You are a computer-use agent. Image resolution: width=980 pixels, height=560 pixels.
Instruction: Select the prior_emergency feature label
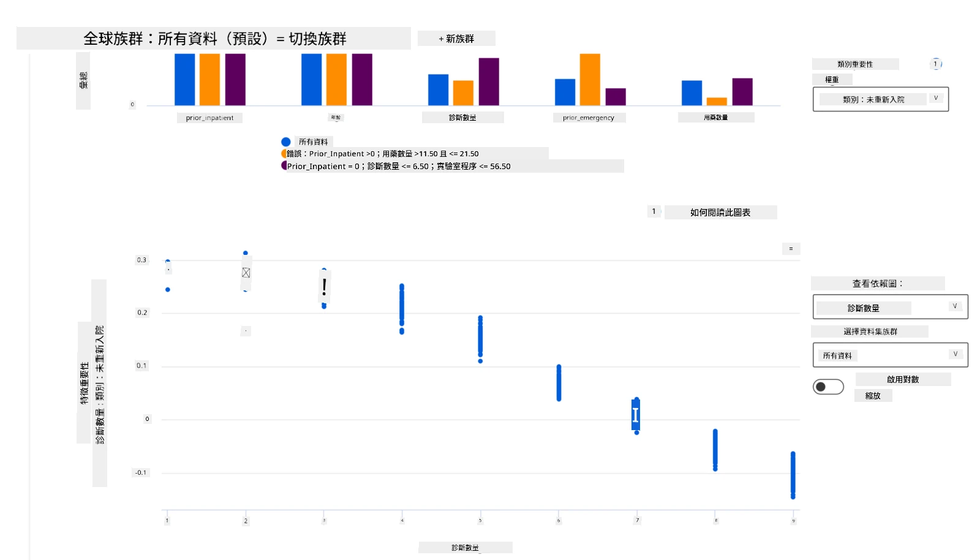[x=589, y=118]
